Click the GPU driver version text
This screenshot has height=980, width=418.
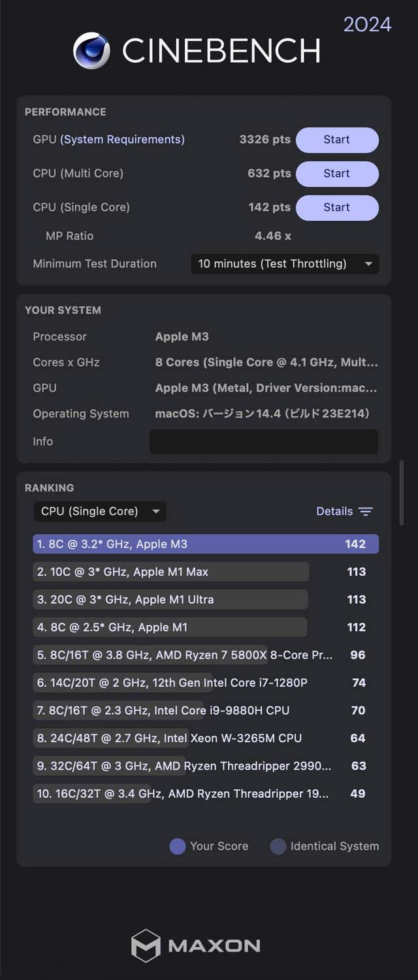pyautogui.click(x=266, y=388)
